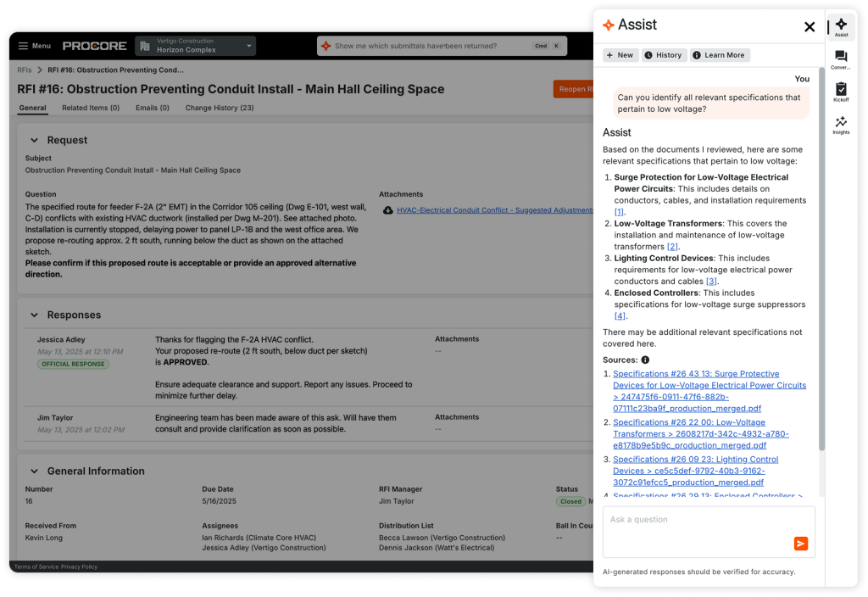Open source Specifications #26 43 13 Surge Protective Devices
The width and height of the screenshot is (868, 597).
click(x=709, y=392)
